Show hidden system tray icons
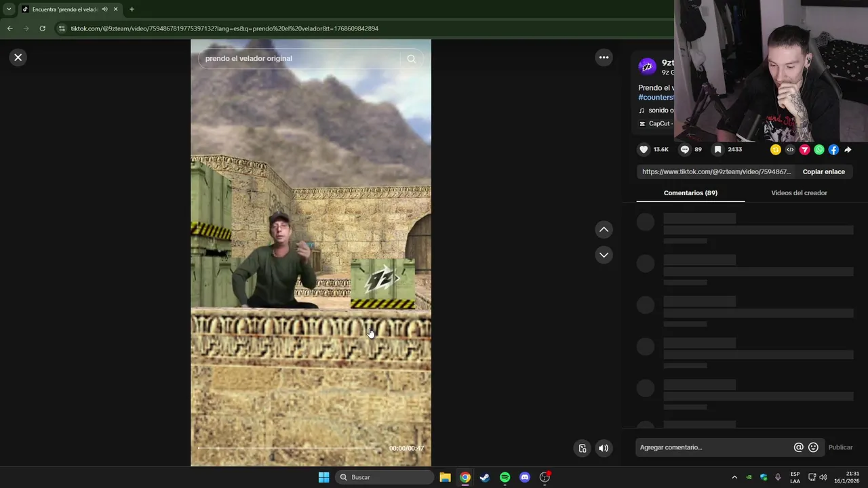The image size is (868, 488). [x=734, y=477]
